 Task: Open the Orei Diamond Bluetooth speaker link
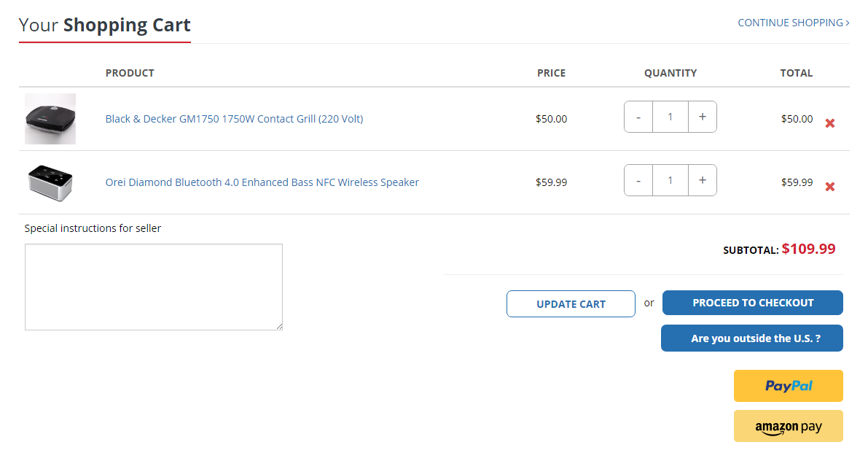point(262,182)
